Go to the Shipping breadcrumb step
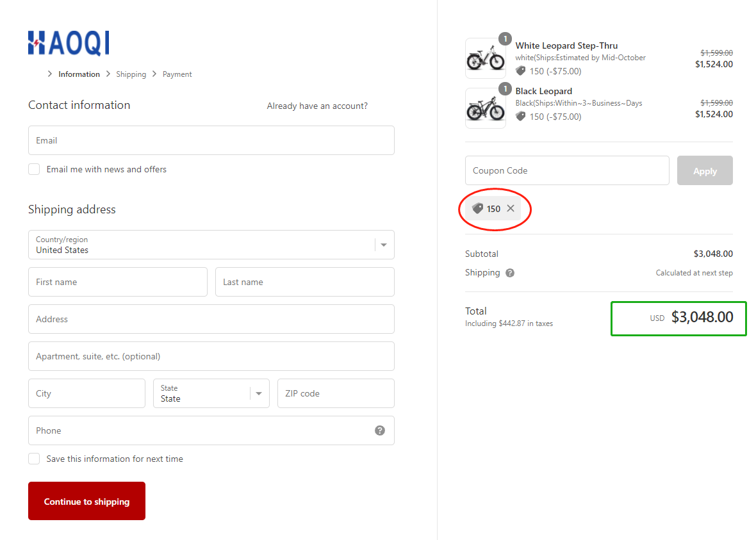The width and height of the screenshot is (756, 540). pos(131,74)
